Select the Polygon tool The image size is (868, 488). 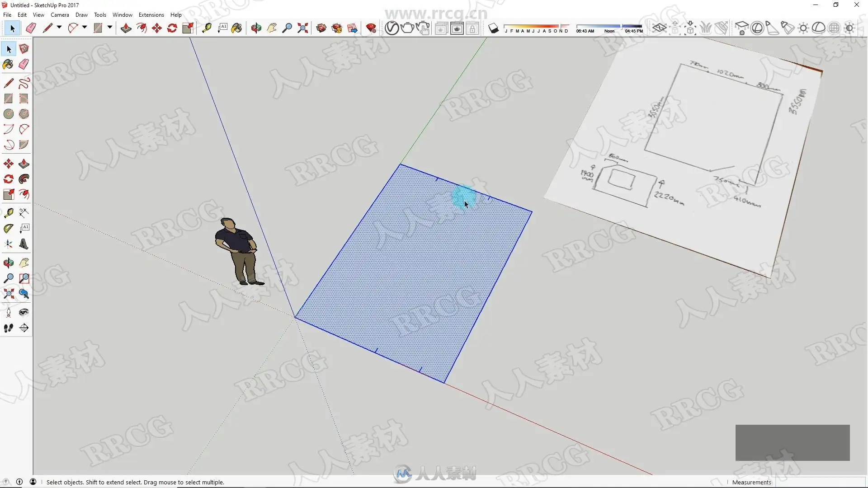coord(24,114)
